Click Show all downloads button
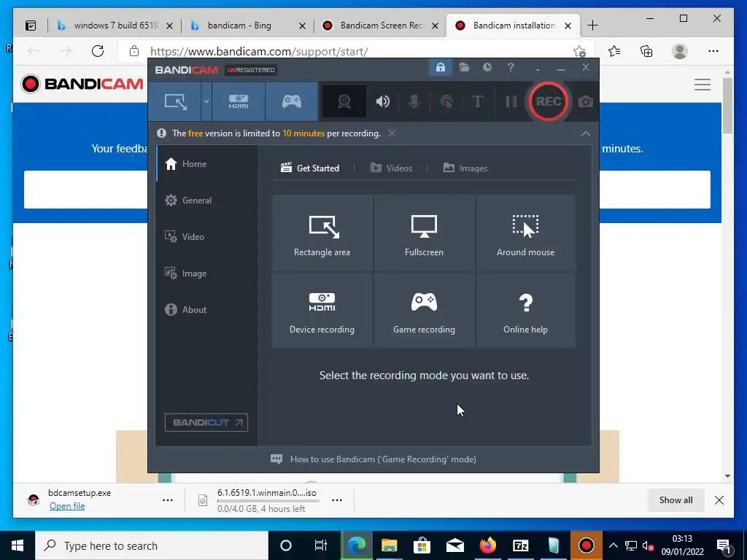Viewport: 747px width, 560px height. (676, 500)
